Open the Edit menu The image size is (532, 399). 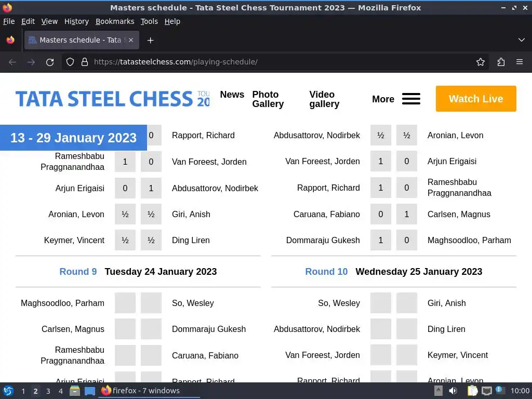[28, 21]
